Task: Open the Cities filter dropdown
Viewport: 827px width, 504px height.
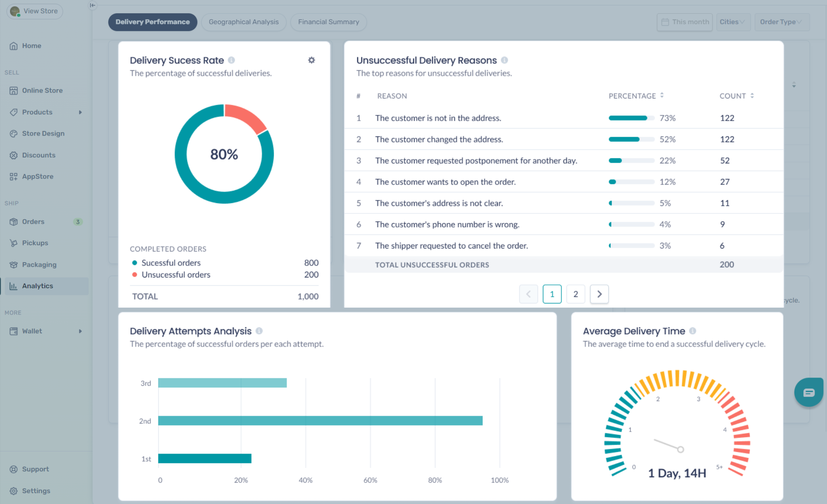Action: (732, 22)
